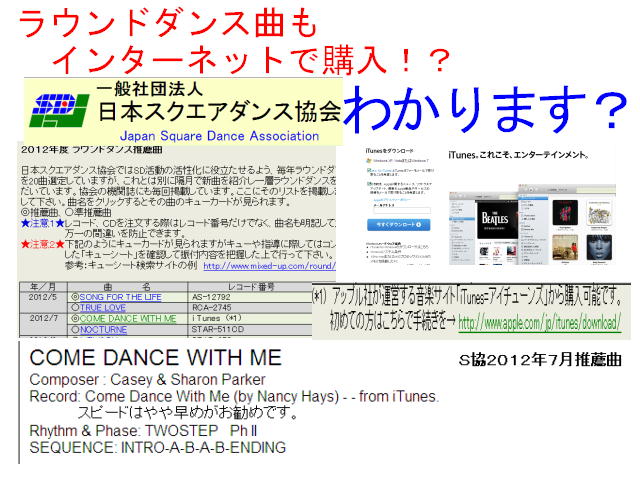Click the Composer: Casey & Sharon Parker line
640x480 pixels.
point(147,380)
